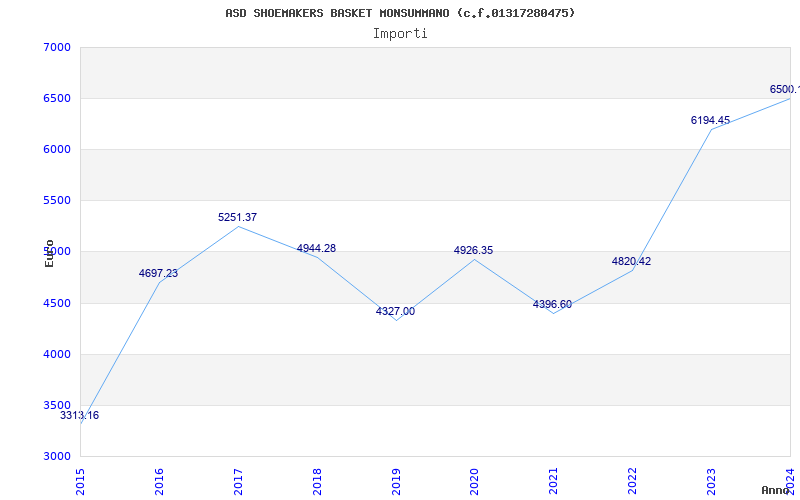The image size is (800, 500).
Task: Select the 4820.42 data label
Action: (631, 261)
